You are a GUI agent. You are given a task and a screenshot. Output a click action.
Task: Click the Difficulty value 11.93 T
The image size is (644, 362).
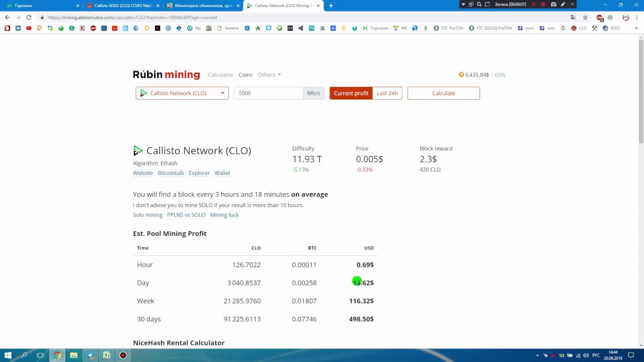[307, 159]
